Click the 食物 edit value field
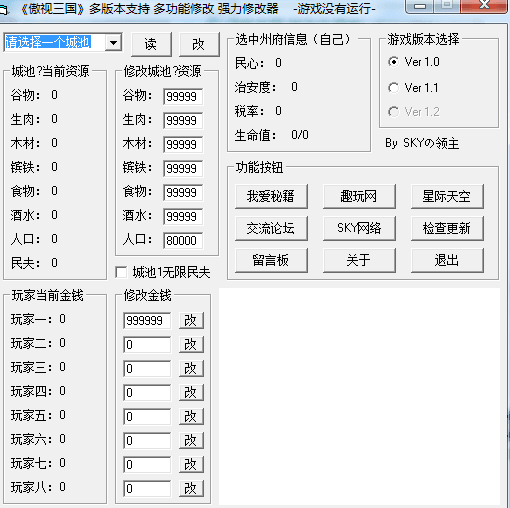 (183, 193)
